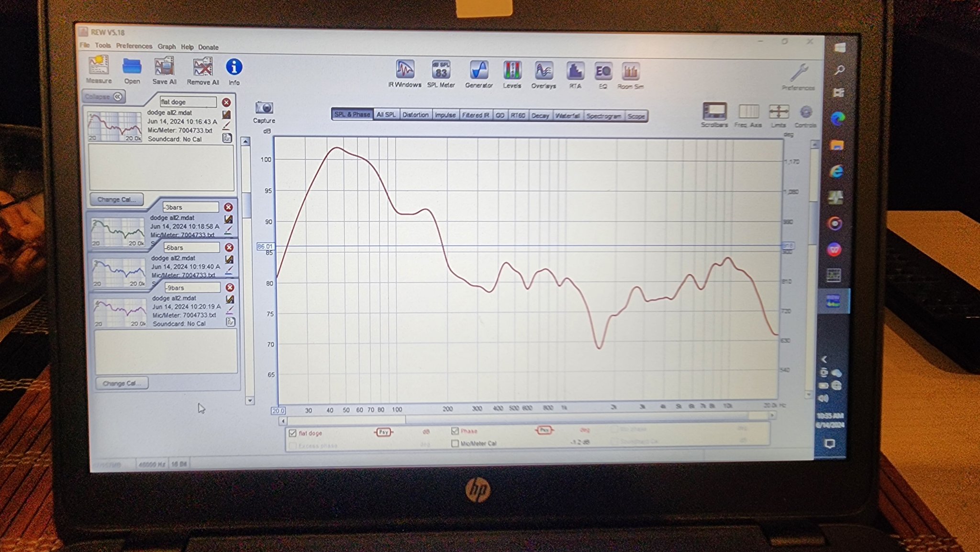
Task: Open the Info window icon
Action: (x=234, y=67)
